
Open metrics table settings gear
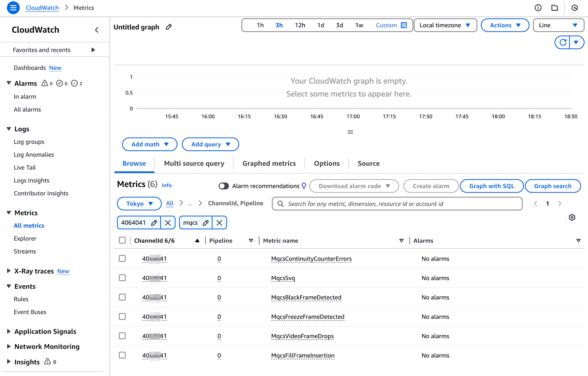click(x=572, y=217)
